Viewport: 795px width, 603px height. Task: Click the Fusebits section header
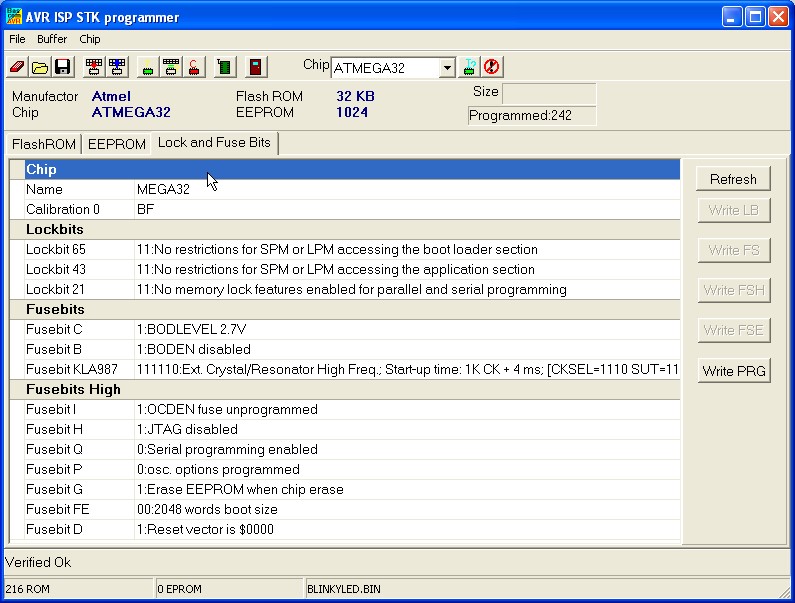[352, 309]
